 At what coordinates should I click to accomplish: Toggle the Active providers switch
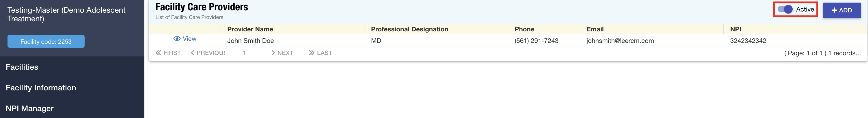click(785, 9)
